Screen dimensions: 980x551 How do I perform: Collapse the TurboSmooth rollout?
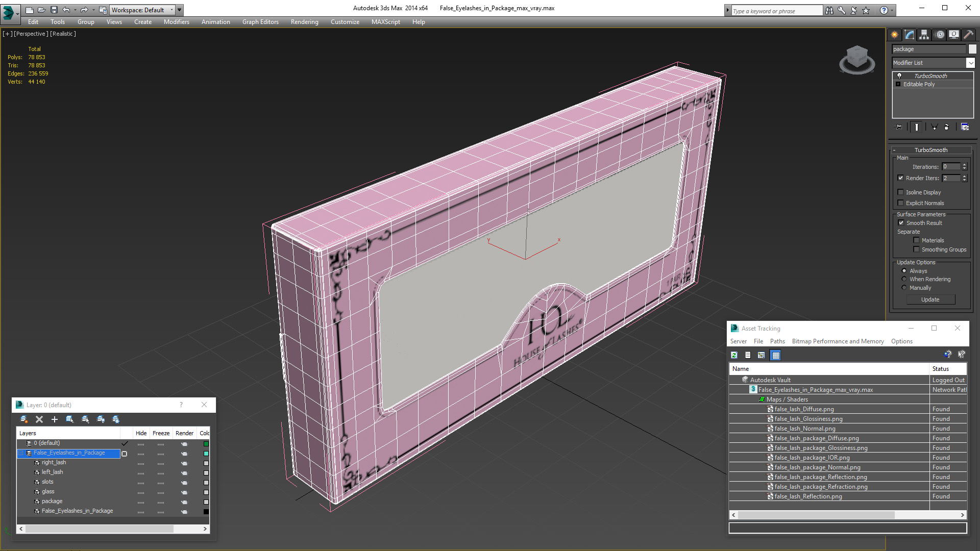click(894, 150)
